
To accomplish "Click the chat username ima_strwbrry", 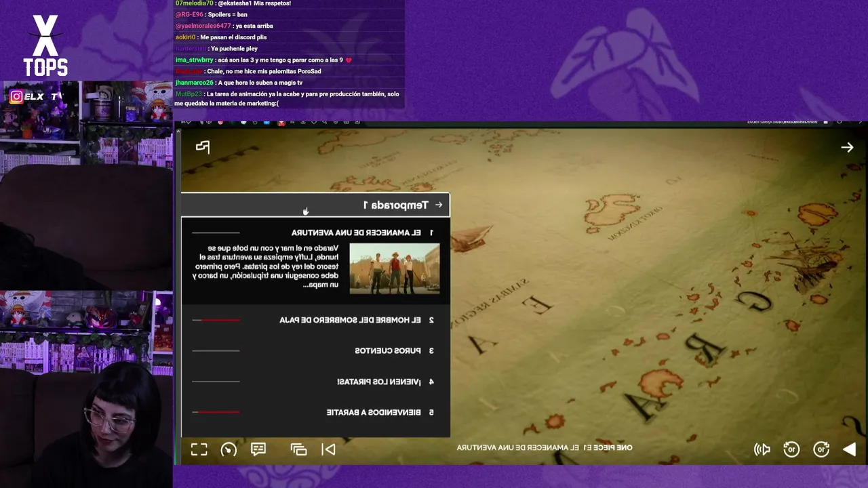I will point(194,60).
